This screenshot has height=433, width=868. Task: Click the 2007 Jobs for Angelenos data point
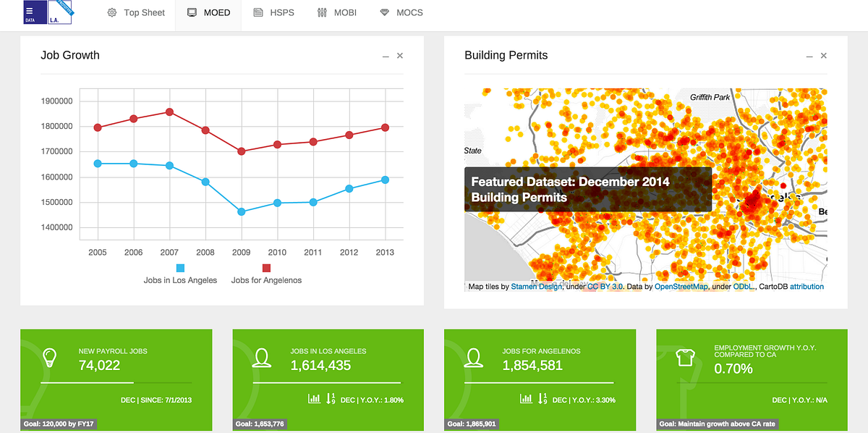click(169, 112)
